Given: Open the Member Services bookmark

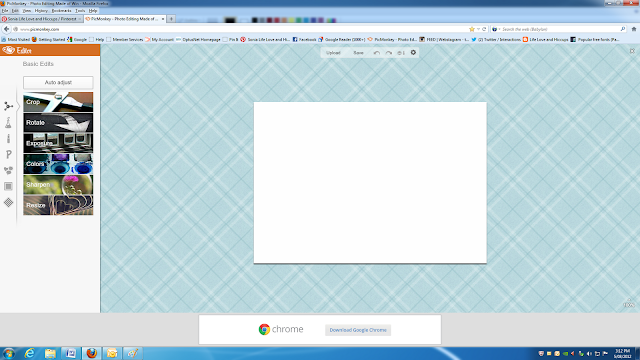Looking at the screenshot, I should 124,40.
